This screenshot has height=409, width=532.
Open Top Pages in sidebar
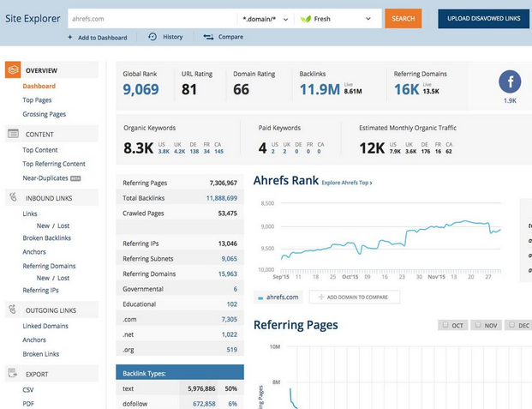click(x=38, y=100)
